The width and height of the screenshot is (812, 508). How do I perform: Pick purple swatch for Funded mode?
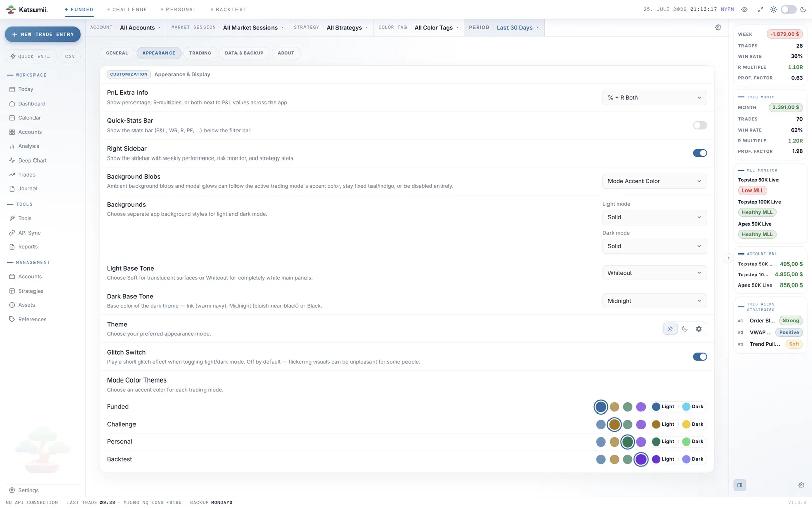641,407
